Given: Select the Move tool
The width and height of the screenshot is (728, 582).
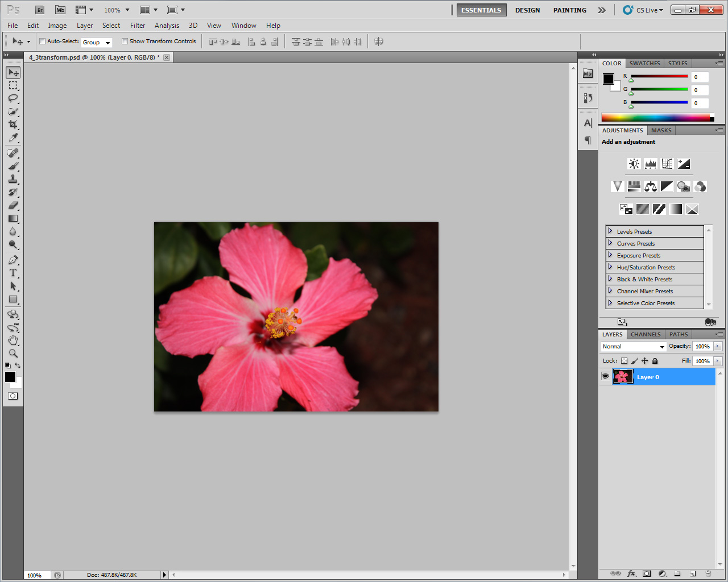Looking at the screenshot, I should point(13,72).
